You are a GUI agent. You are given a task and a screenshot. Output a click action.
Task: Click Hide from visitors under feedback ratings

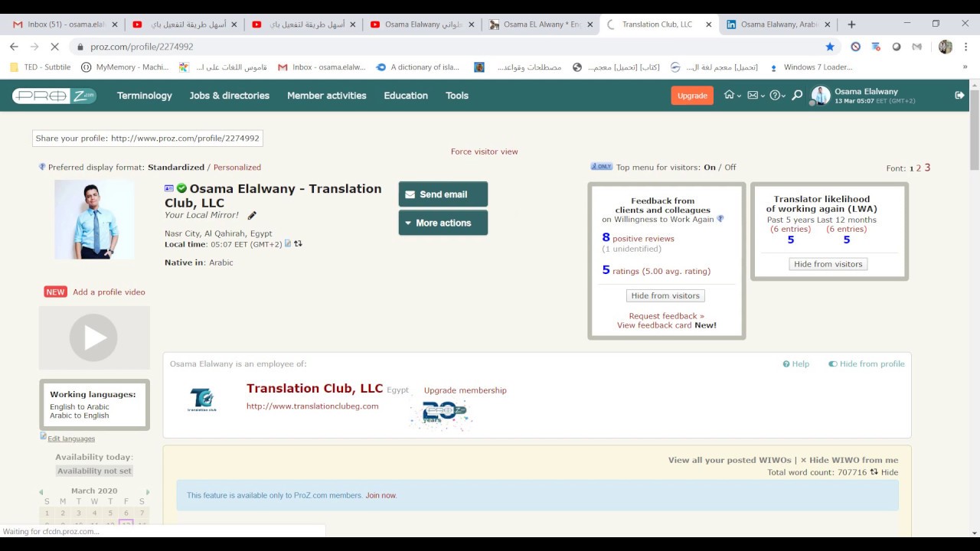(x=665, y=295)
